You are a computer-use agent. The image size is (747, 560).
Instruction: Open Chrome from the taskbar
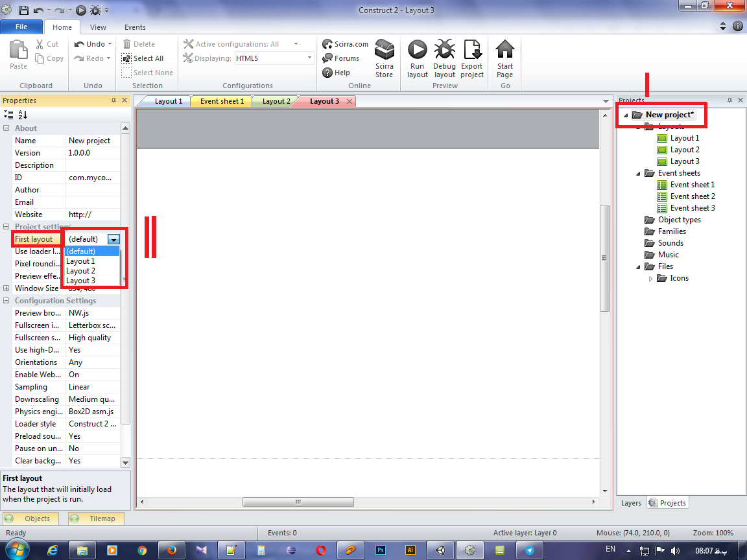[142, 550]
